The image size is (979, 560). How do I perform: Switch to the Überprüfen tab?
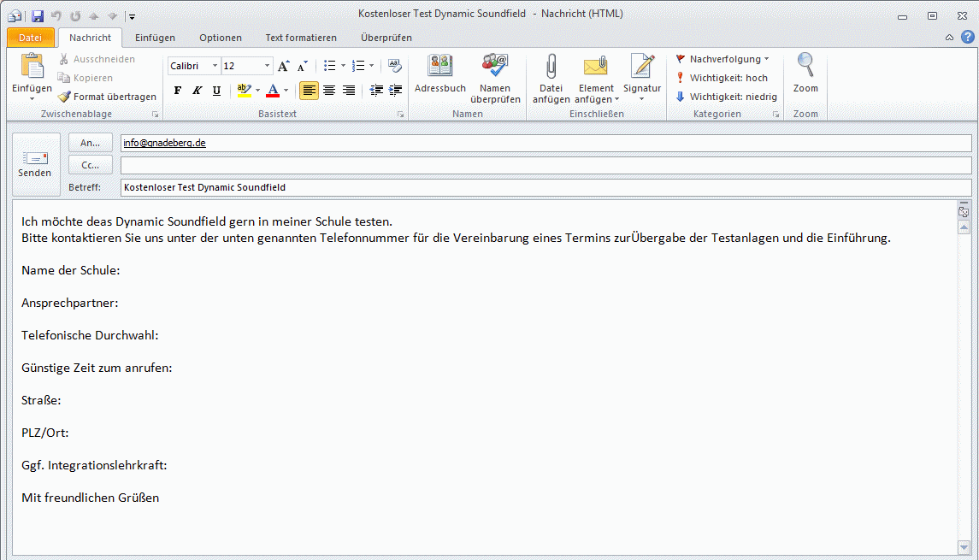tap(386, 38)
